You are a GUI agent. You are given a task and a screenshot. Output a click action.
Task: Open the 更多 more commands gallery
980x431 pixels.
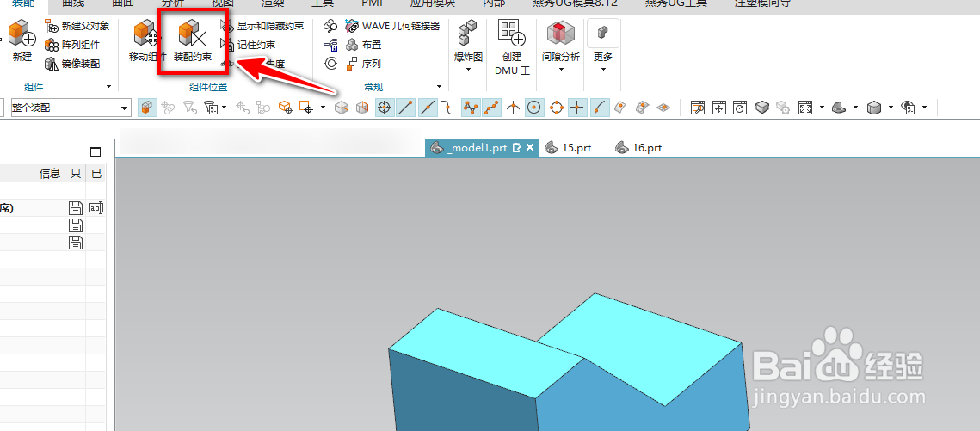point(603,46)
